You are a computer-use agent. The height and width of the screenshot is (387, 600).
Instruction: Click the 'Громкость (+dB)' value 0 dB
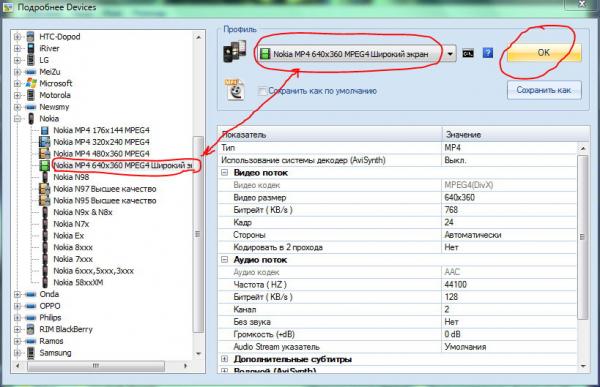click(452, 334)
